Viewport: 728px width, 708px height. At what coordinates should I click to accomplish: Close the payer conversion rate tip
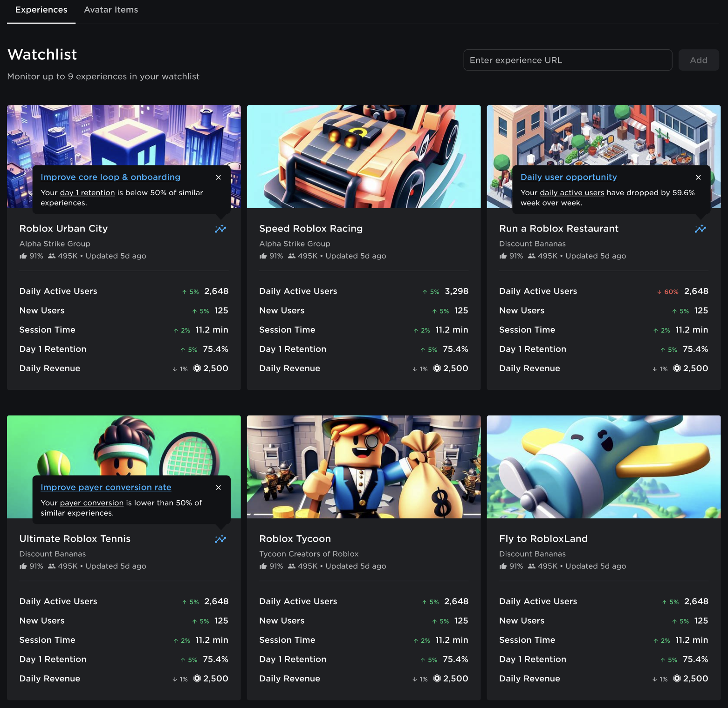(219, 488)
